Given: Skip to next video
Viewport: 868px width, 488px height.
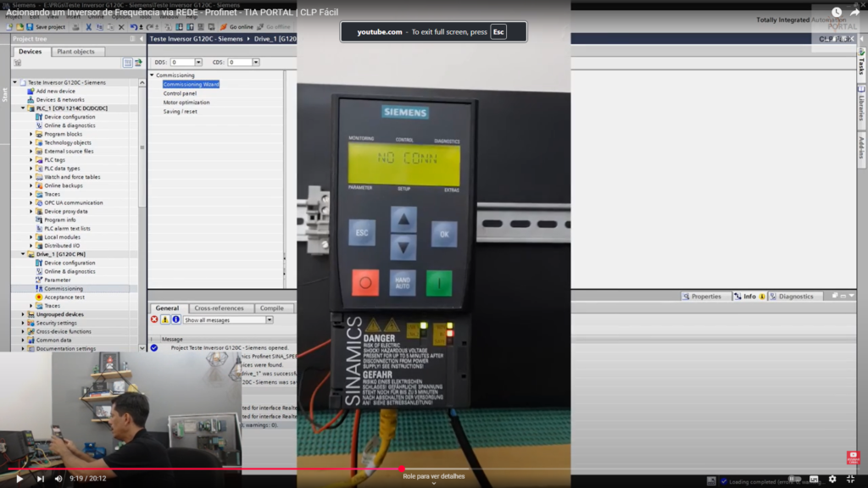Looking at the screenshot, I should [41, 479].
